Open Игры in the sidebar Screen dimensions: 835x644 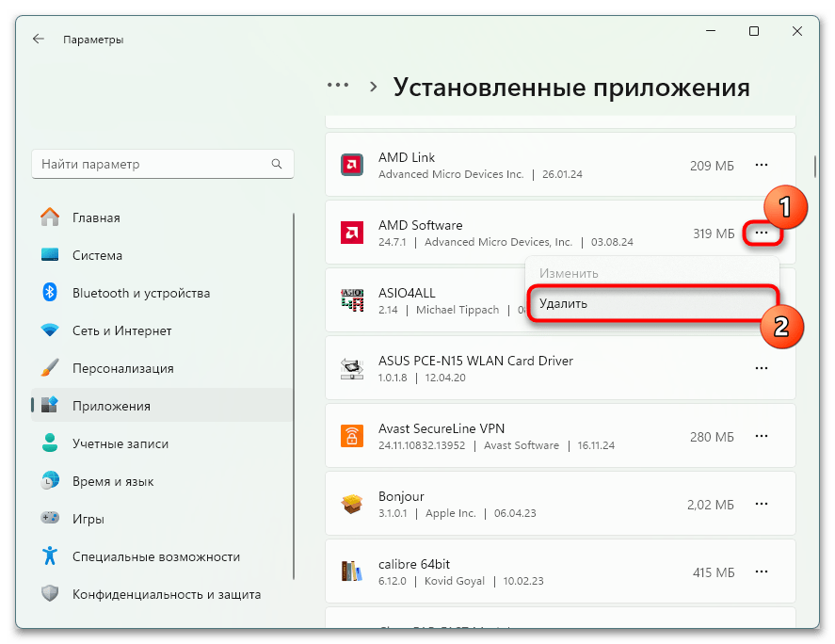pyautogui.click(x=162, y=519)
